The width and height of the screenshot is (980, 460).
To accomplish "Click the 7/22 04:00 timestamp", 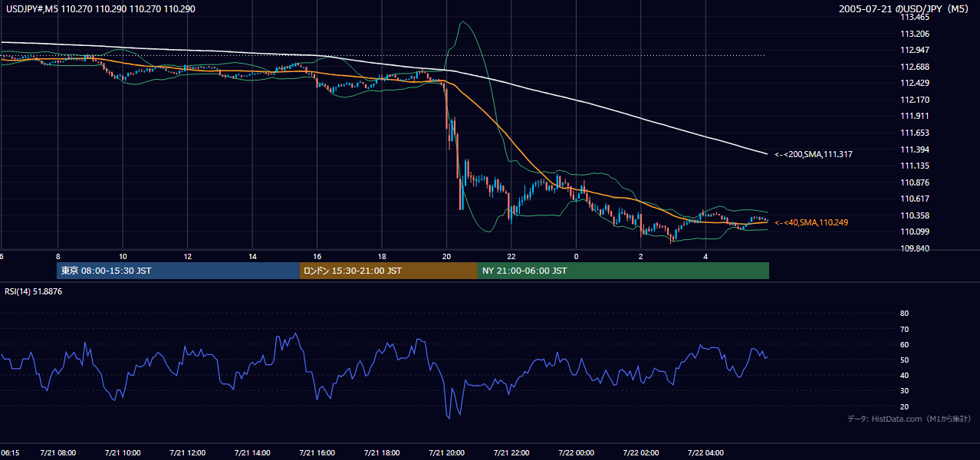I will point(705,453).
